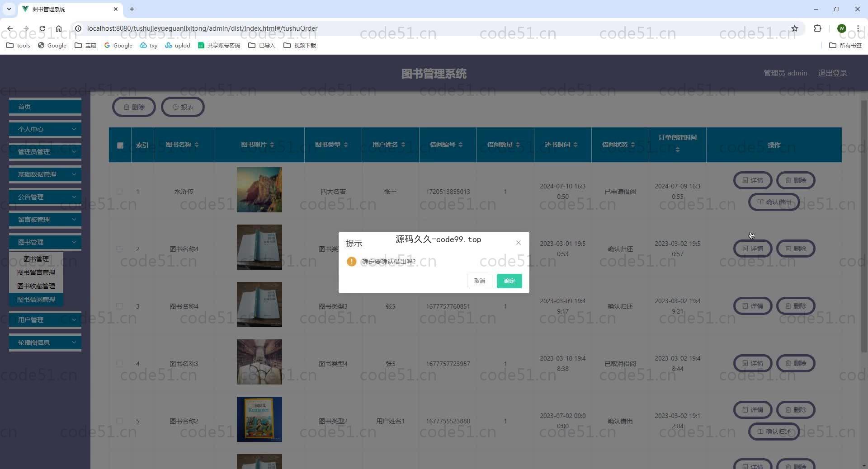
Task: Sort by 还书时间 column arrows
Action: click(x=575, y=145)
